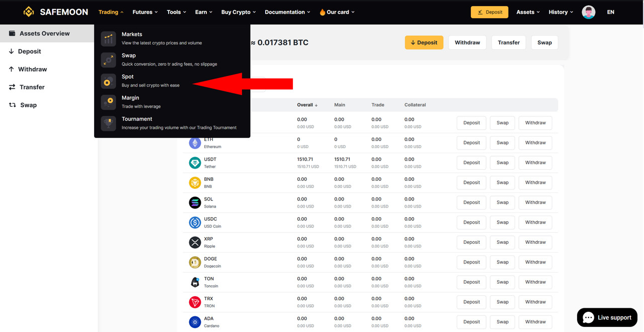
Task: Select Markets in the Trading menu
Action: click(x=172, y=38)
